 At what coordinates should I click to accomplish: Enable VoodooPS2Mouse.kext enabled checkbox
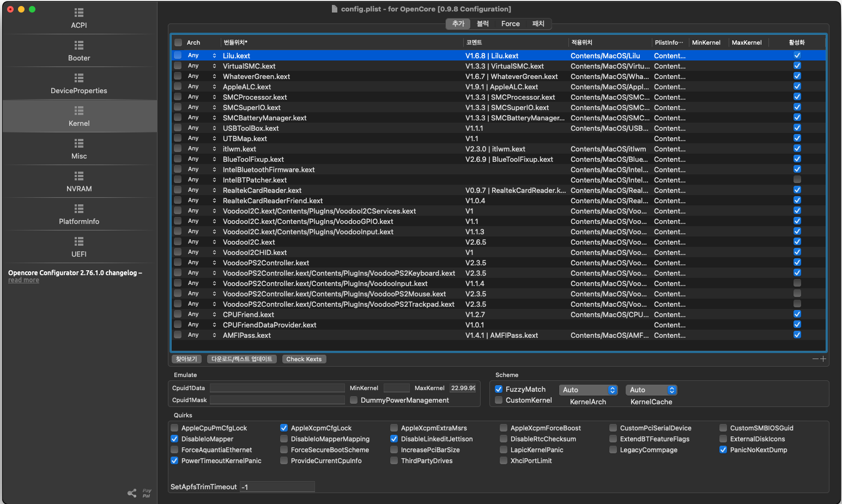coord(797,294)
